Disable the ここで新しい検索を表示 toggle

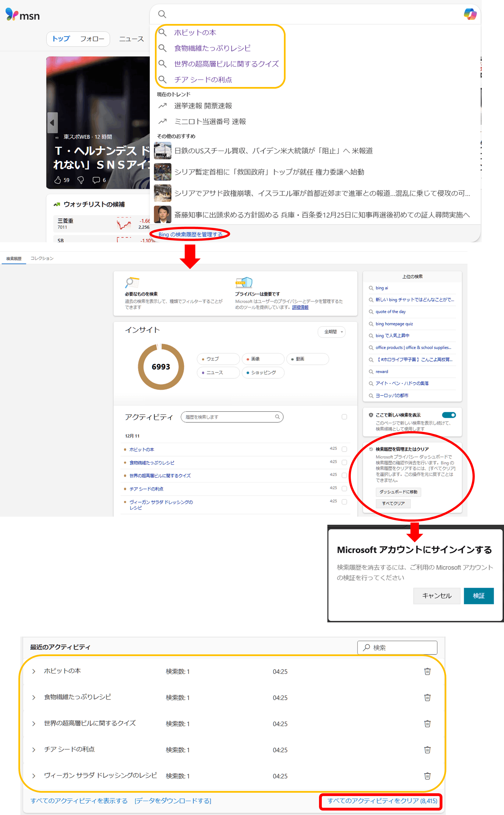tap(449, 415)
